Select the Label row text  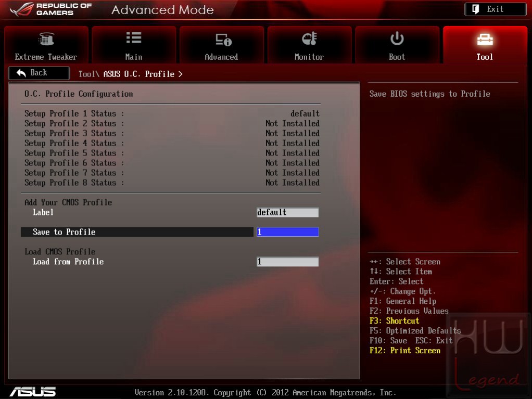[x=43, y=213]
